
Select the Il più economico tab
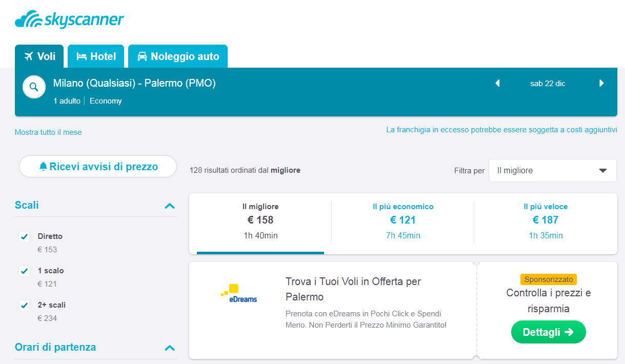(403, 221)
